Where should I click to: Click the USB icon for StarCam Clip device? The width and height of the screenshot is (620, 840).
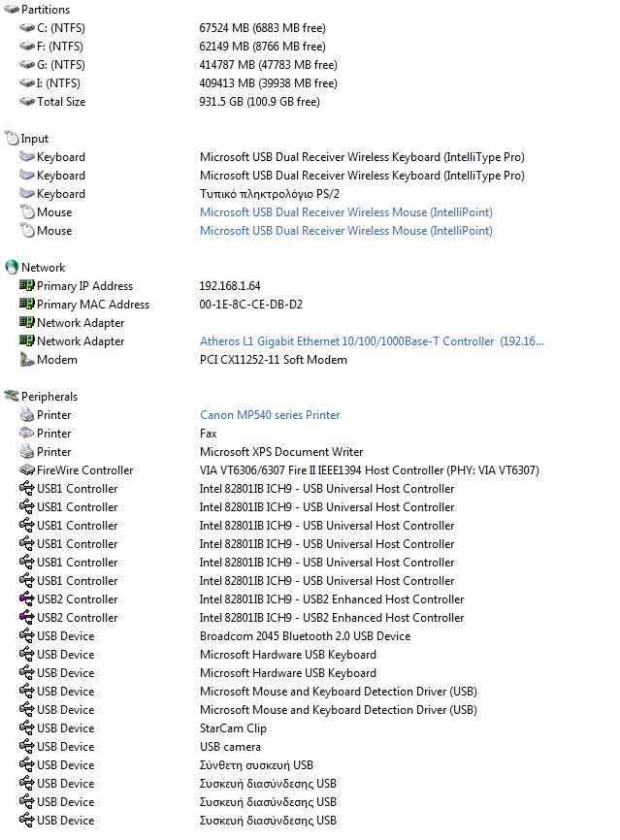[27, 727]
